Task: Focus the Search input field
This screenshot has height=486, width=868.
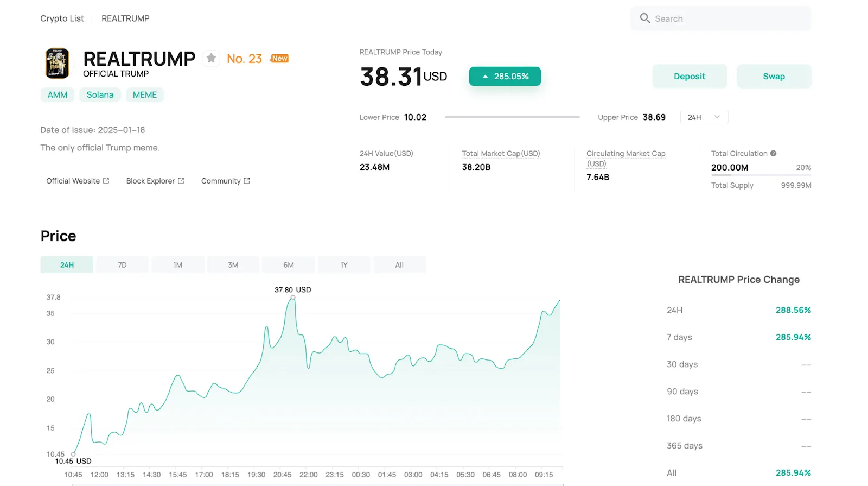Action: point(721,18)
